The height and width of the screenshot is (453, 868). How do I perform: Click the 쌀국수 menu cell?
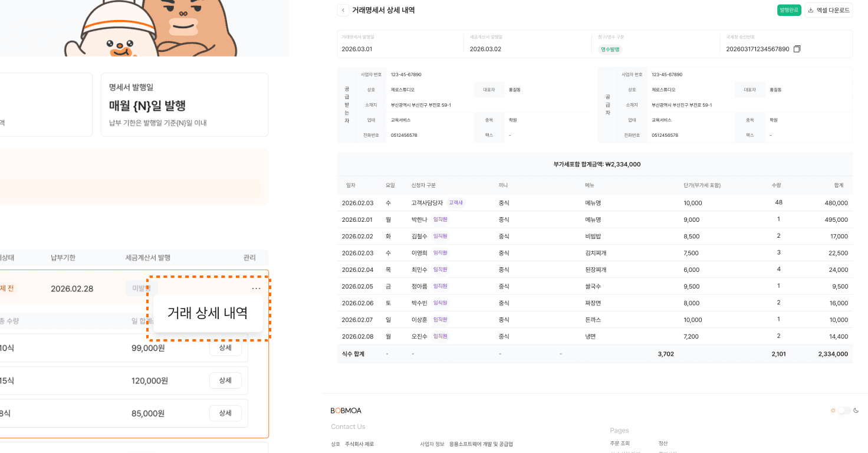point(593,287)
